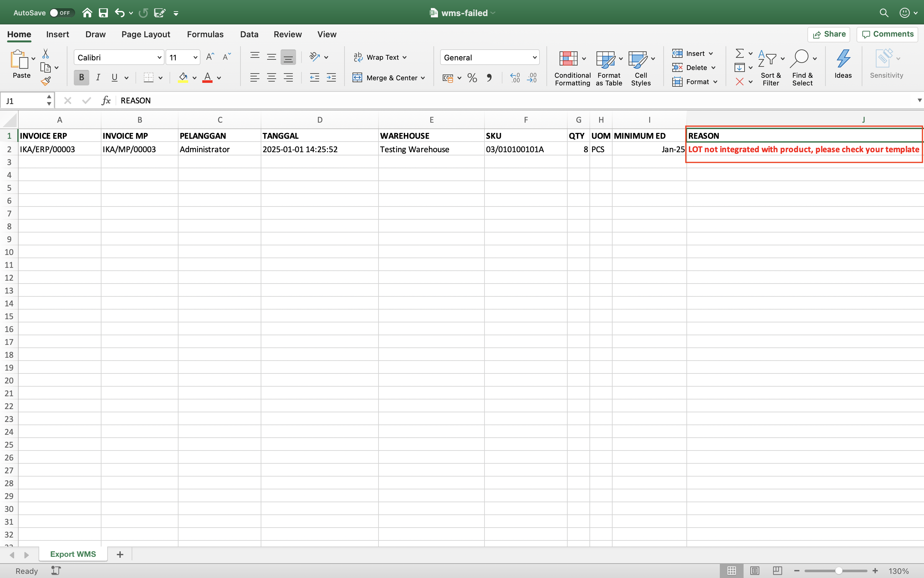Screen dimensions: 924x578
Task: Toggle Bold formatting on selected cell
Action: pos(81,78)
